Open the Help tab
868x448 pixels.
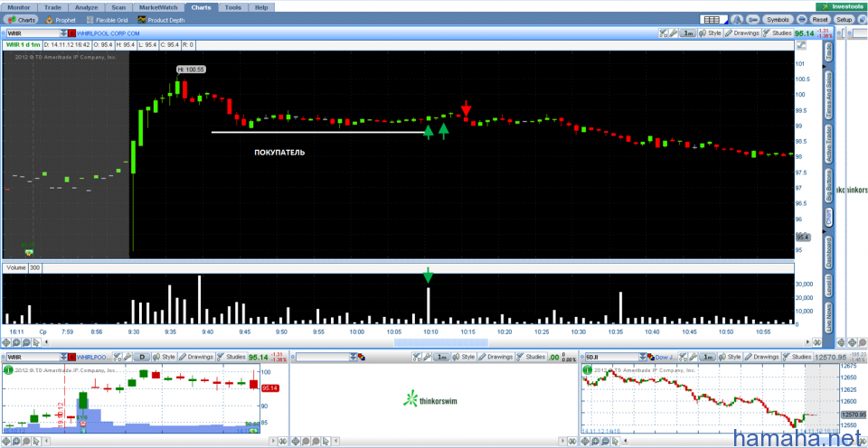pos(261,7)
